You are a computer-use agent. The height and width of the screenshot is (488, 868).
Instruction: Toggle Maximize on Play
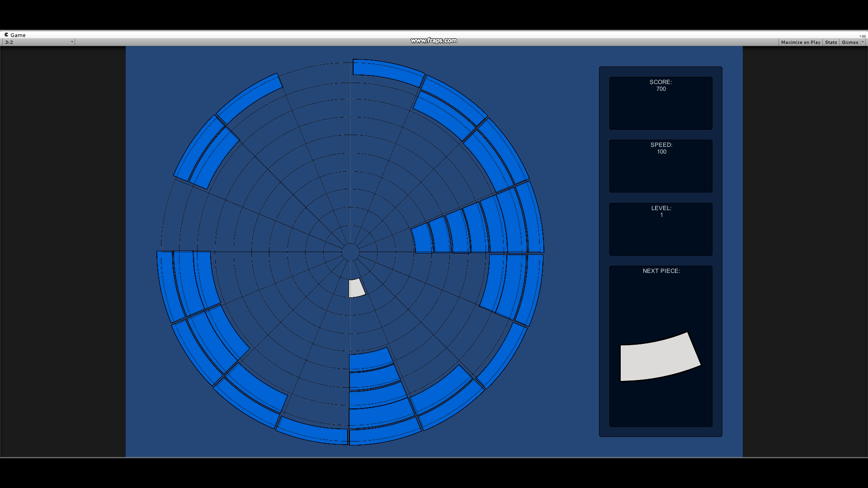[800, 42]
